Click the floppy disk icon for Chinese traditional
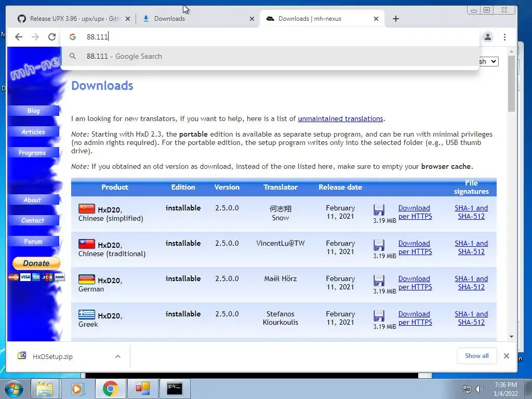Viewport: 532px width, 399px height. pos(379,245)
